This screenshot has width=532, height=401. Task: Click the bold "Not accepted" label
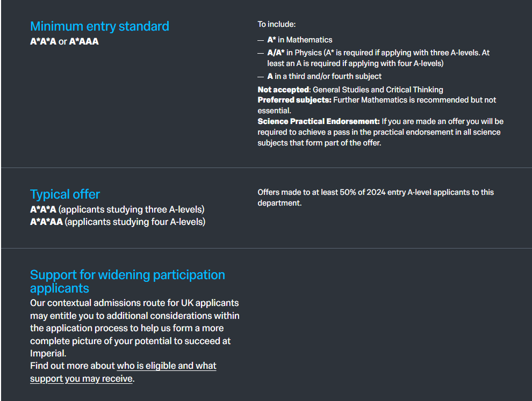pyautogui.click(x=284, y=90)
